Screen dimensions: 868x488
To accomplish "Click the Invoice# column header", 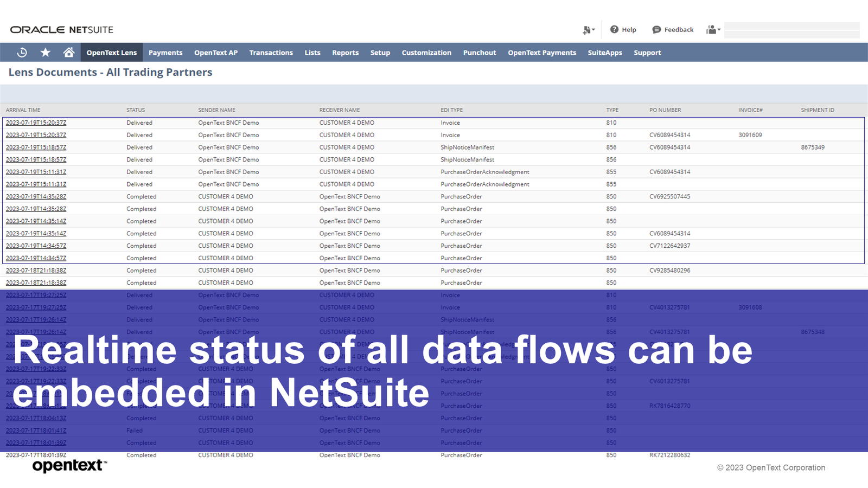I will (750, 110).
